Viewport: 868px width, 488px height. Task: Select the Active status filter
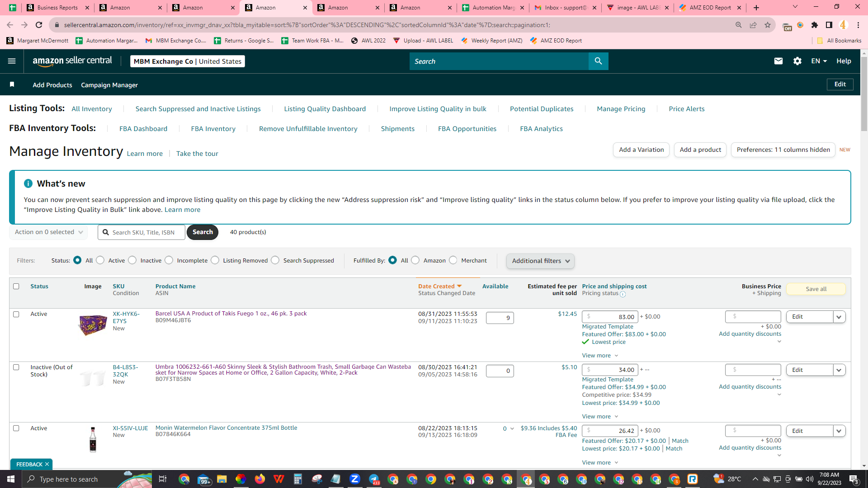click(x=100, y=260)
